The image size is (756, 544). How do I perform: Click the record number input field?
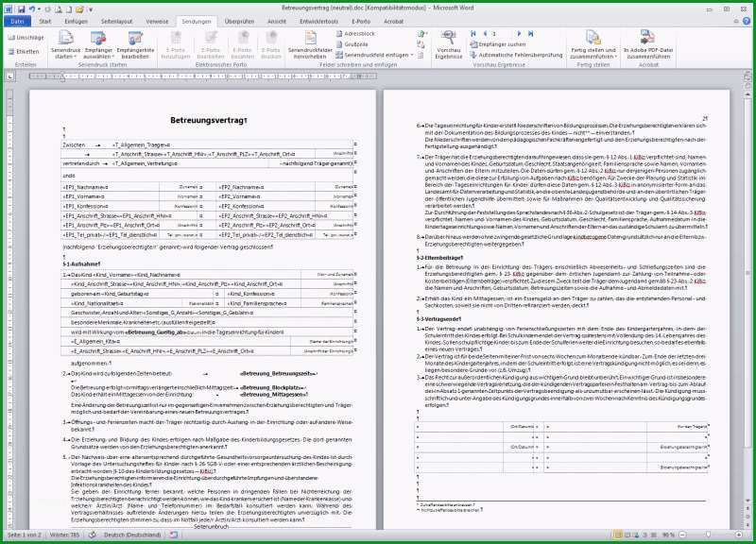coord(502,34)
